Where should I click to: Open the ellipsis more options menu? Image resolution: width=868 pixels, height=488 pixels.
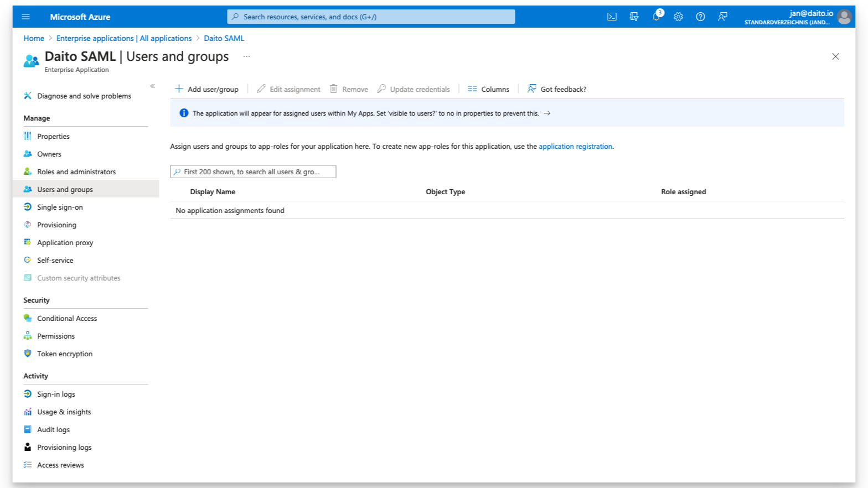click(x=246, y=56)
